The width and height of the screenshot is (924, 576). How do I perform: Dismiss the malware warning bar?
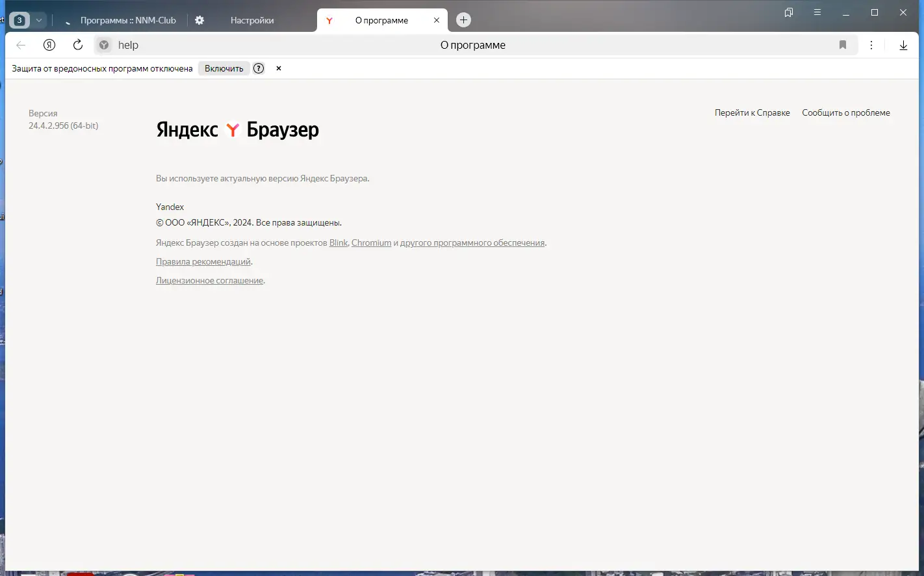point(278,68)
